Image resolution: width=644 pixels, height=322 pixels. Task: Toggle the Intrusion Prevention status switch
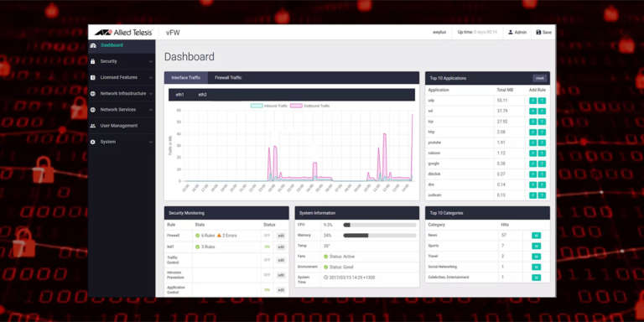pos(267,275)
